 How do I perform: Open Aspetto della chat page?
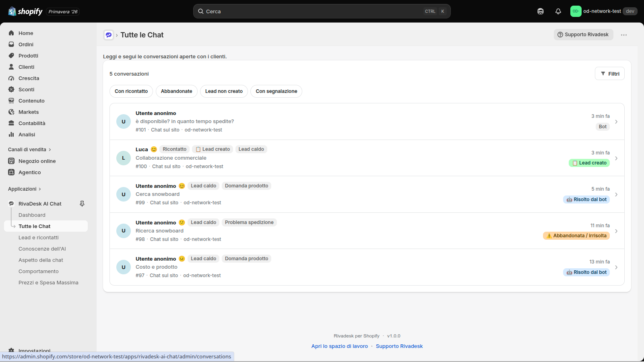pyautogui.click(x=41, y=260)
